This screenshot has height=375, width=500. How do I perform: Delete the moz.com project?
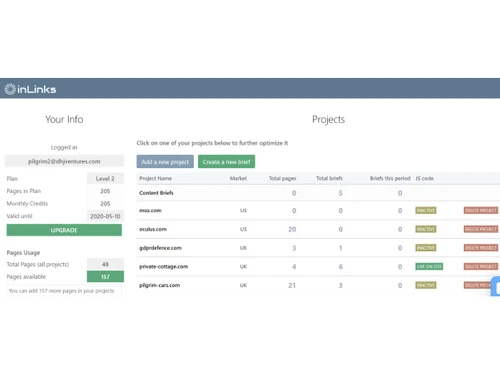point(481,210)
